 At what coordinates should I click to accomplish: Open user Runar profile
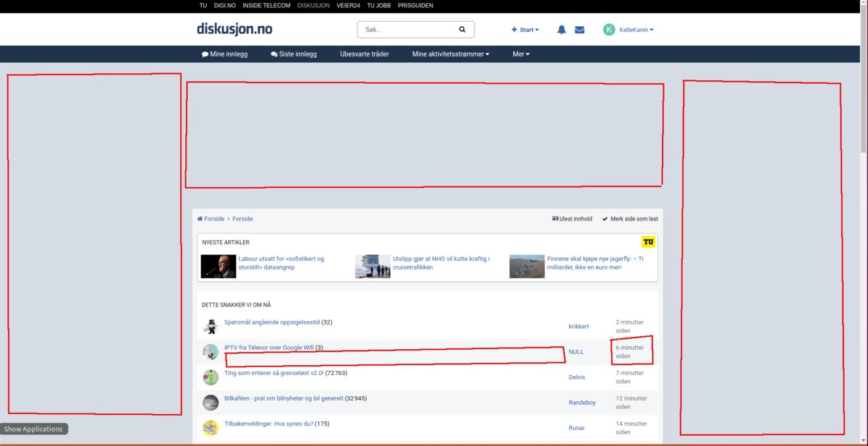(576, 428)
